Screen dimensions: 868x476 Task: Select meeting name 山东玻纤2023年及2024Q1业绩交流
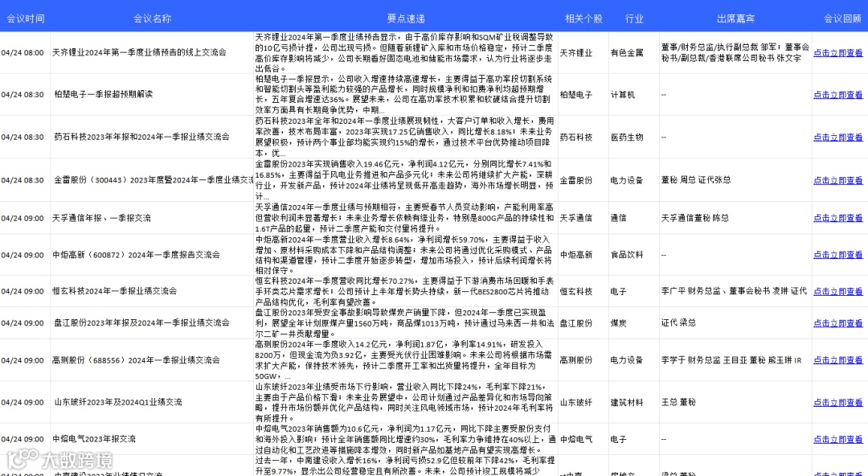point(118,402)
